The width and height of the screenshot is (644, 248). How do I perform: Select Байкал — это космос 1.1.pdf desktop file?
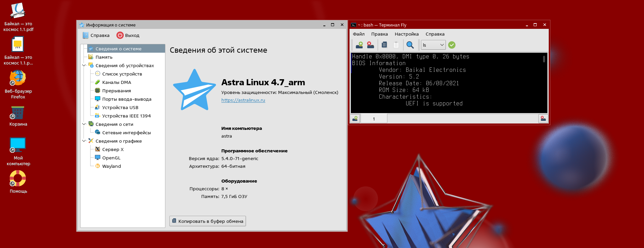[x=18, y=17]
